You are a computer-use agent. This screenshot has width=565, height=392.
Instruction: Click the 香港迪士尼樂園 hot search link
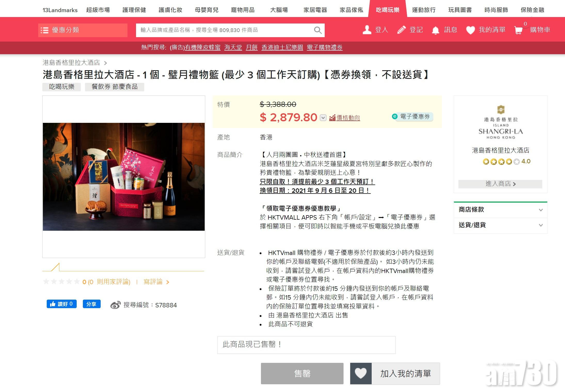282,47
